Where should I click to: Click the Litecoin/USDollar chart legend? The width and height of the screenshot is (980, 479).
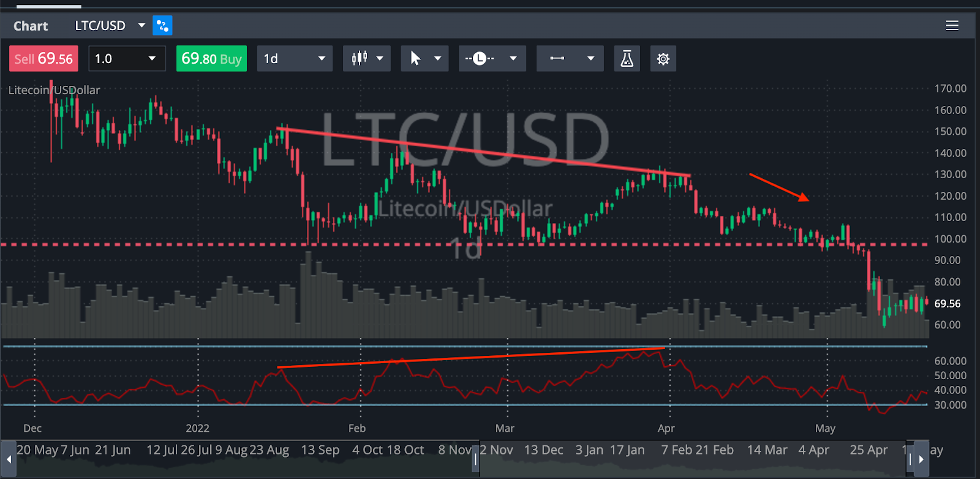(x=54, y=90)
